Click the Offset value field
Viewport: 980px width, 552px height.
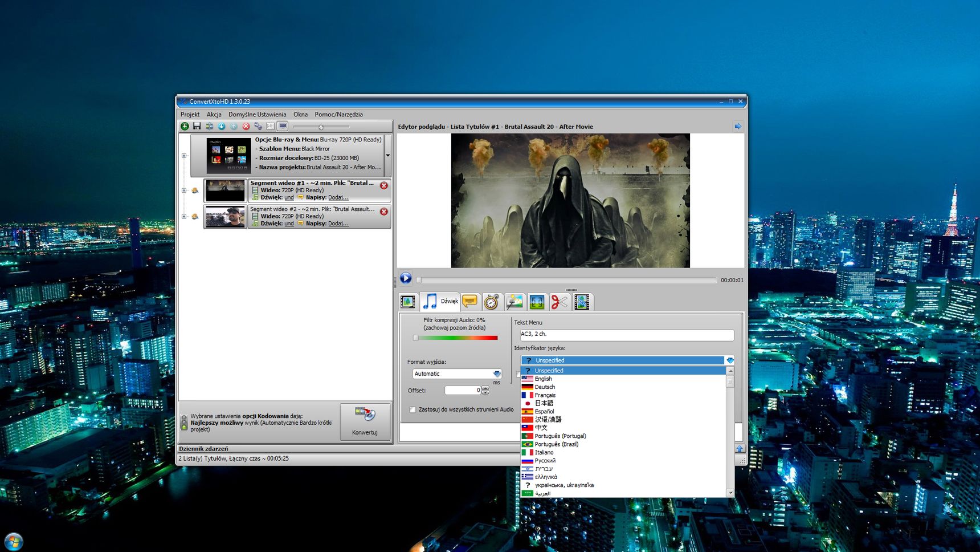pos(463,390)
